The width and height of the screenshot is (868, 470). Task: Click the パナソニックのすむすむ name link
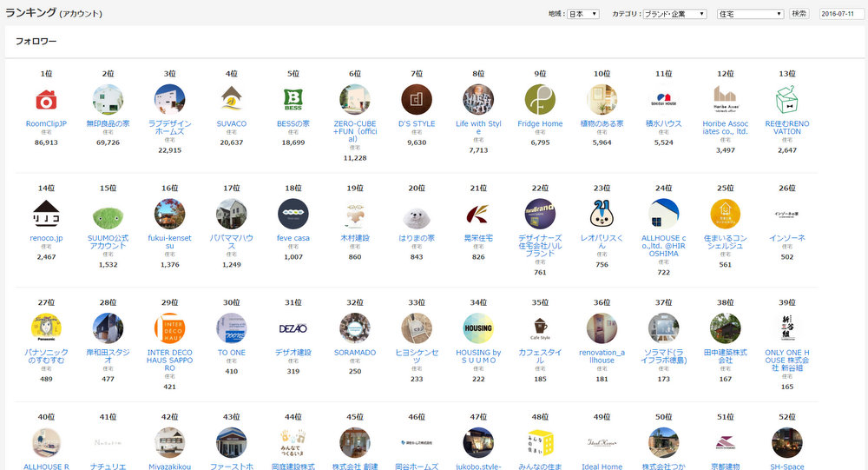click(x=47, y=356)
